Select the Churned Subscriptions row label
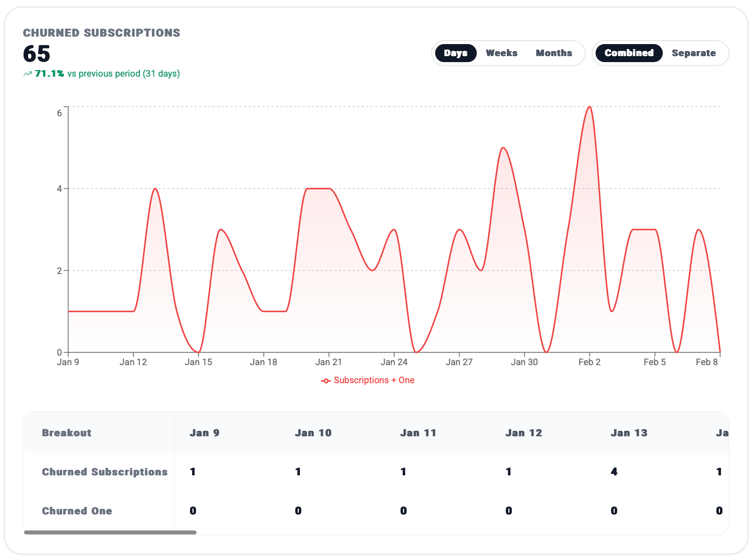This screenshot has width=752, height=560. tap(104, 472)
